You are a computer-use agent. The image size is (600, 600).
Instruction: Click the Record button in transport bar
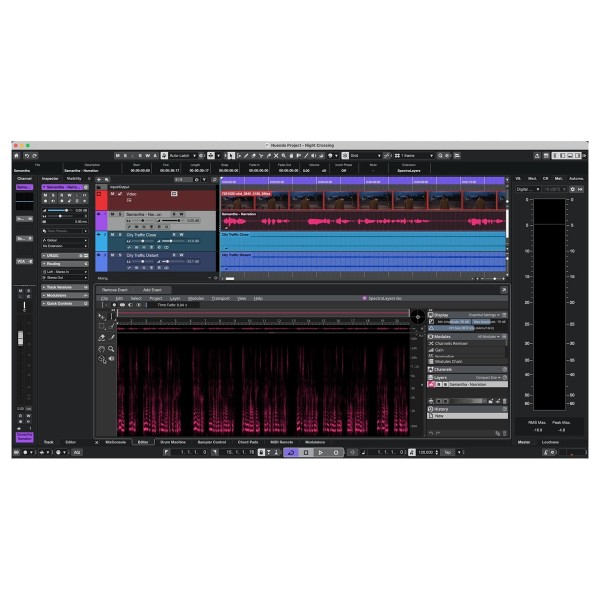point(336,452)
